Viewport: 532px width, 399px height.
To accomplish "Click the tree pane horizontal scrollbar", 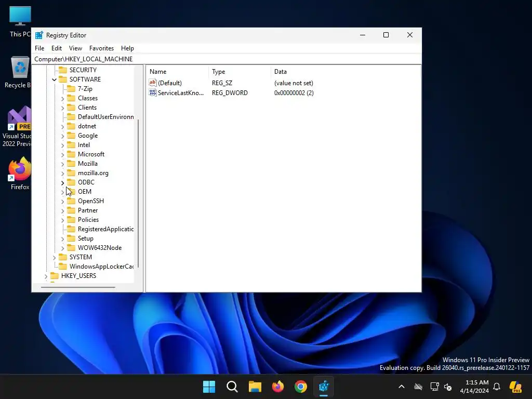I will 78,287.
